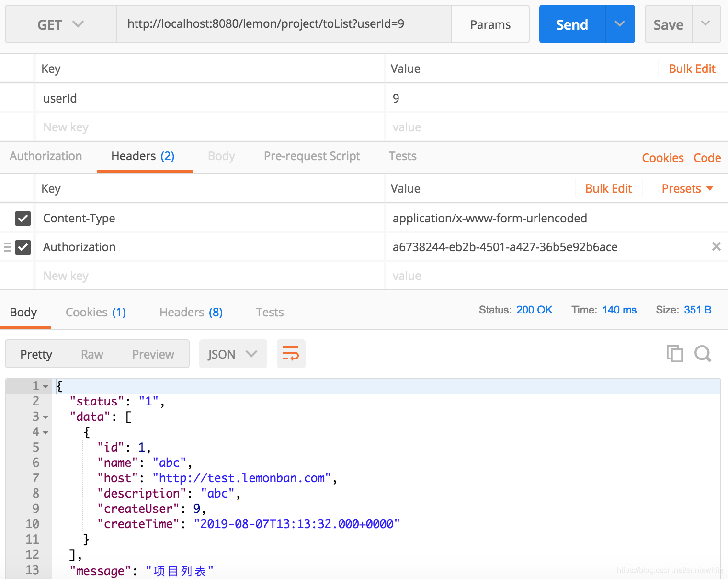The height and width of the screenshot is (579, 728).
Task: Open the Send button arrow menu
Action: point(620,24)
